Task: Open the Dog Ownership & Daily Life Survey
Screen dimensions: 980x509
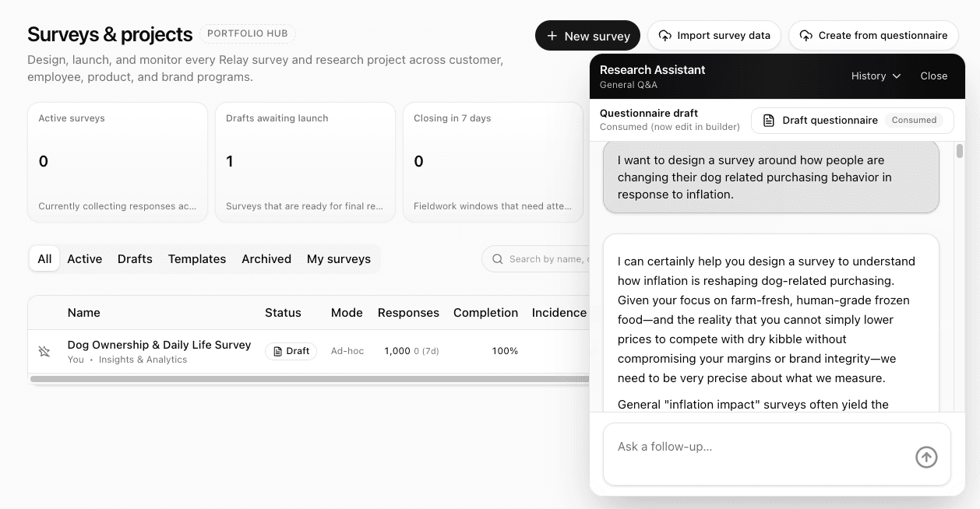Action: click(x=159, y=345)
